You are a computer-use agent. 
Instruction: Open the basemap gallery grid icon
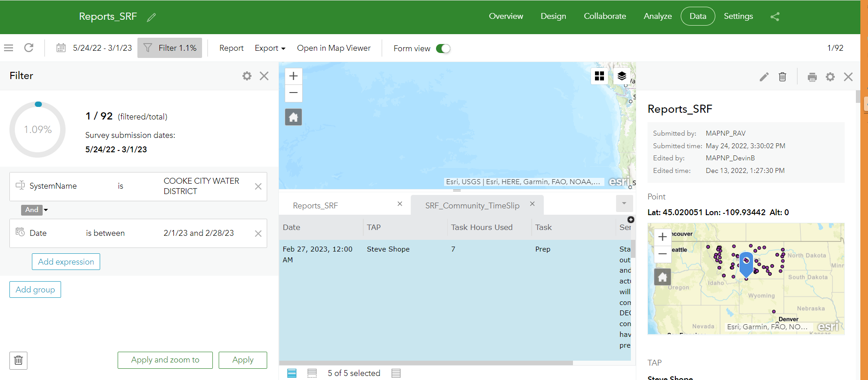click(599, 76)
